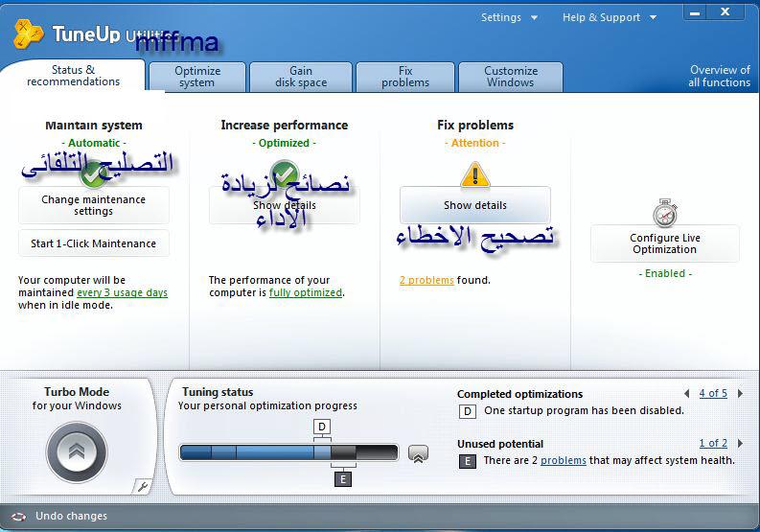Click the green Enabled status text
Screen dimensions: 760x532
click(x=665, y=273)
